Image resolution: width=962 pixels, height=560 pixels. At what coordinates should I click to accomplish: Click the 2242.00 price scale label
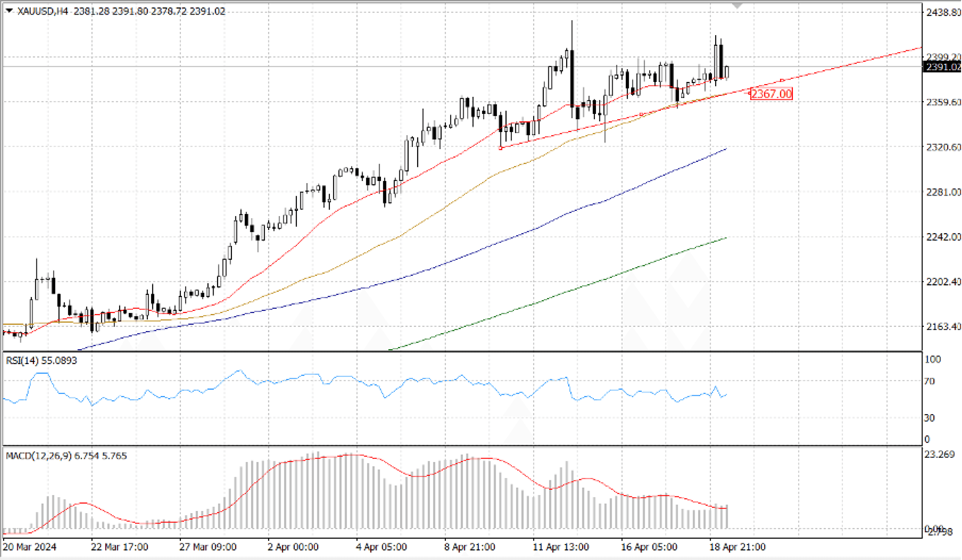943,237
